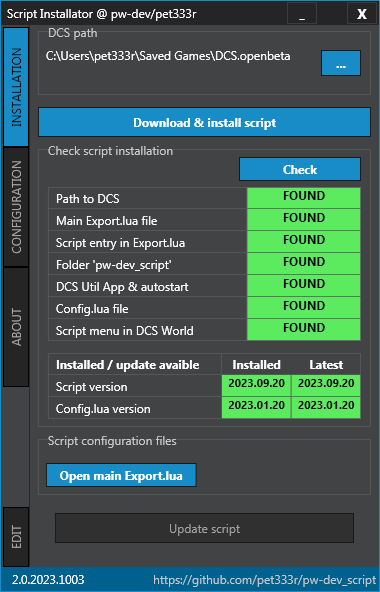The height and width of the screenshot is (592, 380).
Task: Click FOUND status for Path to DCS
Action: pos(304,198)
